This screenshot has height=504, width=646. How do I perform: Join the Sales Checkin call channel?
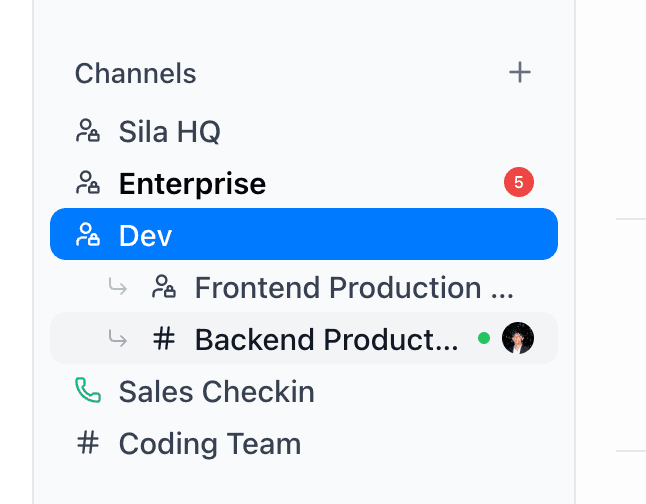(216, 392)
